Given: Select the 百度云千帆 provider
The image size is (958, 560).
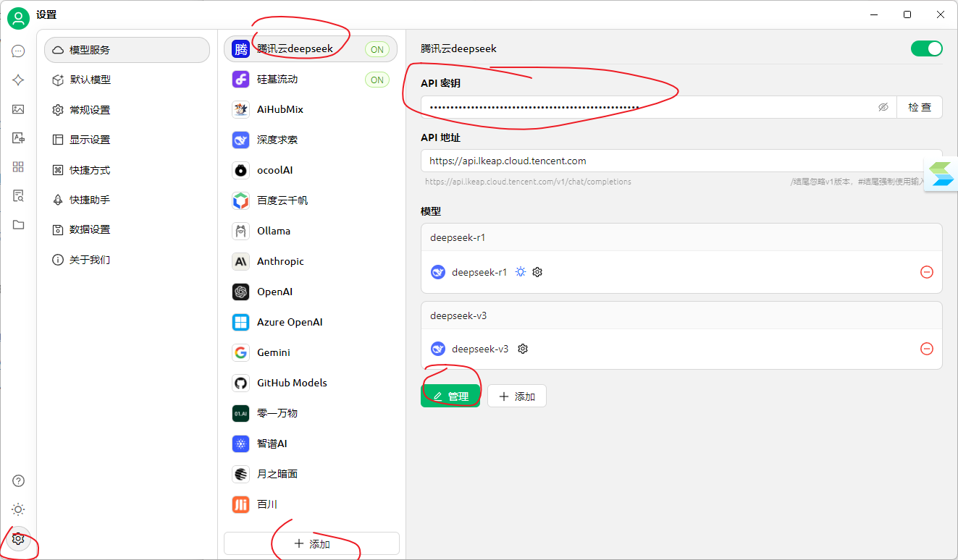Looking at the screenshot, I should pyautogui.click(x=311, y=200).
